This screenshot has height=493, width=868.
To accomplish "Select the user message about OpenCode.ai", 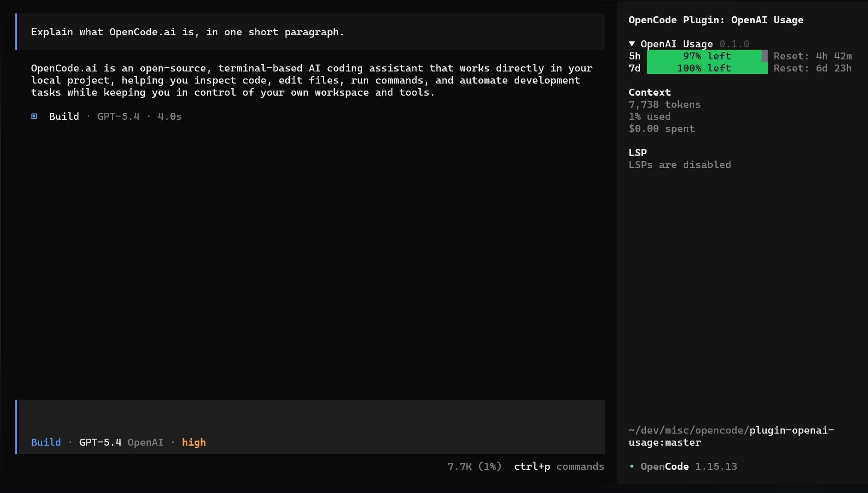I will click(311, 32).
